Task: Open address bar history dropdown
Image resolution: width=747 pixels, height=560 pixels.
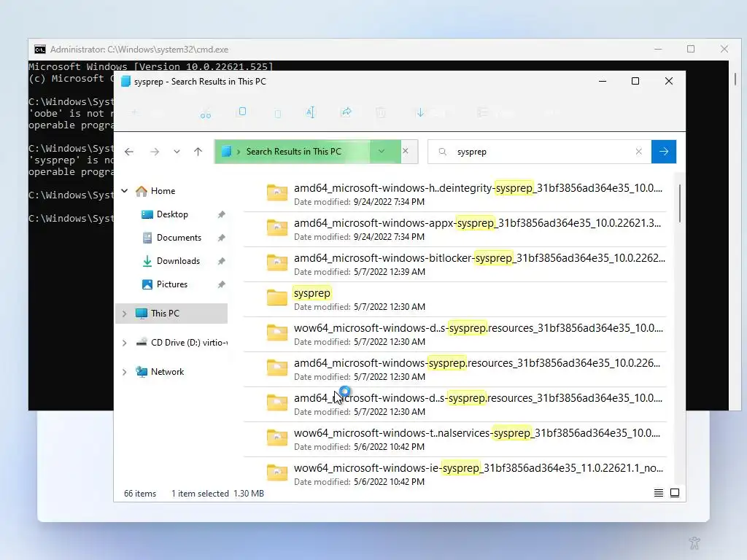Action: (382, 152)
